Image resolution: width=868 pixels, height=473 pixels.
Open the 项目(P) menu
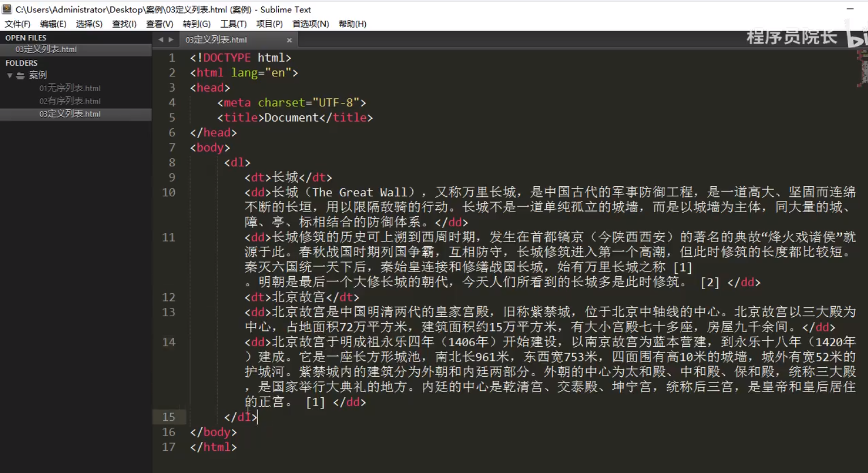270,24
